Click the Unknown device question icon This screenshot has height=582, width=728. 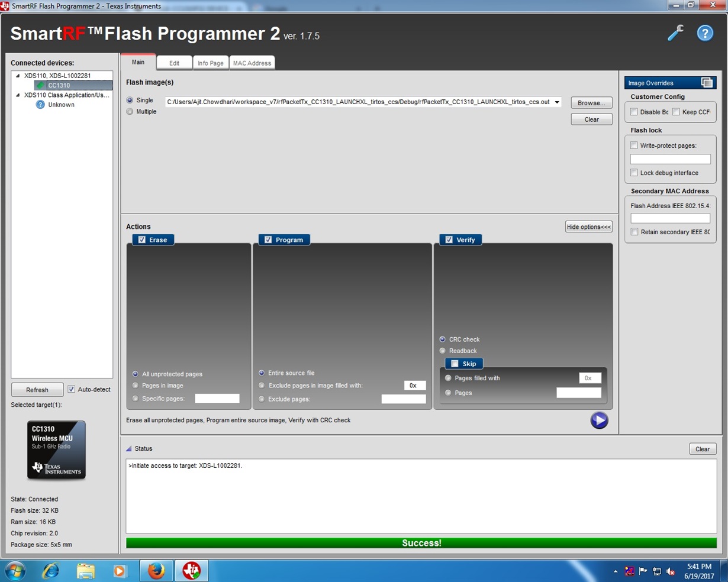click(40, 105)
